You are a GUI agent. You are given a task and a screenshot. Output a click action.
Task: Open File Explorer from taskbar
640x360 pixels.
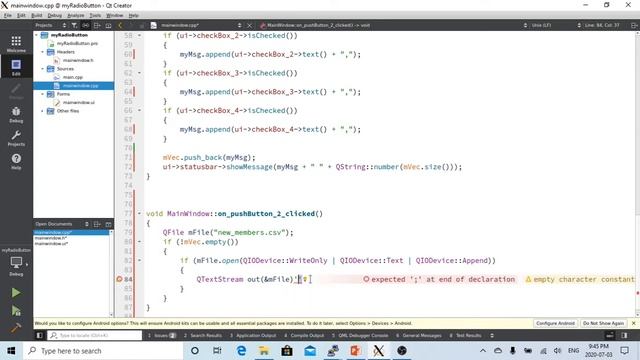(264, 351)
